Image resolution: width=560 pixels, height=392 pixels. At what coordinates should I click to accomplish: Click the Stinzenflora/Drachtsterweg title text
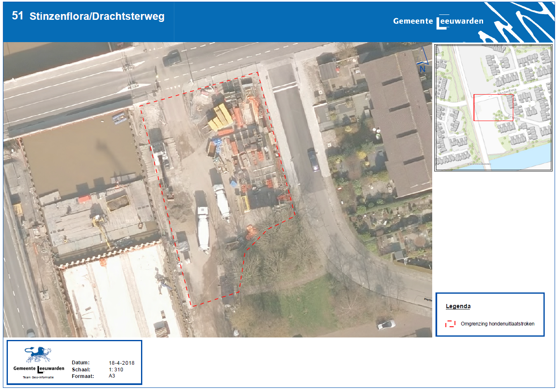point(97,17)
